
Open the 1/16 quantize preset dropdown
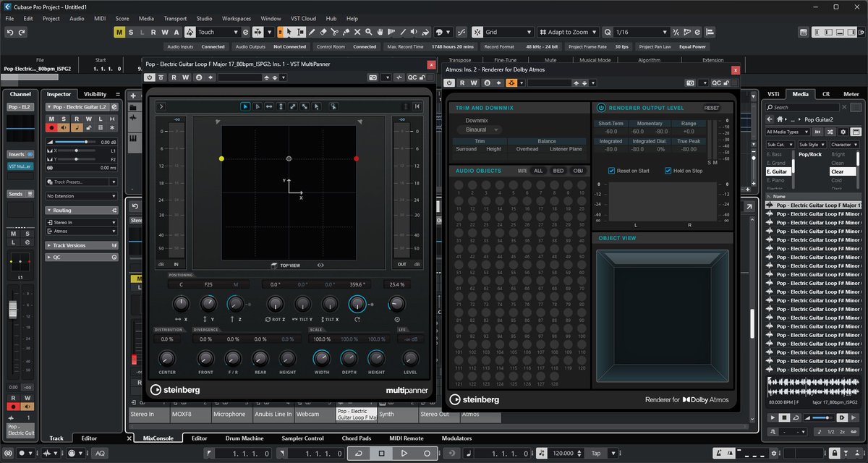point(642,32)
